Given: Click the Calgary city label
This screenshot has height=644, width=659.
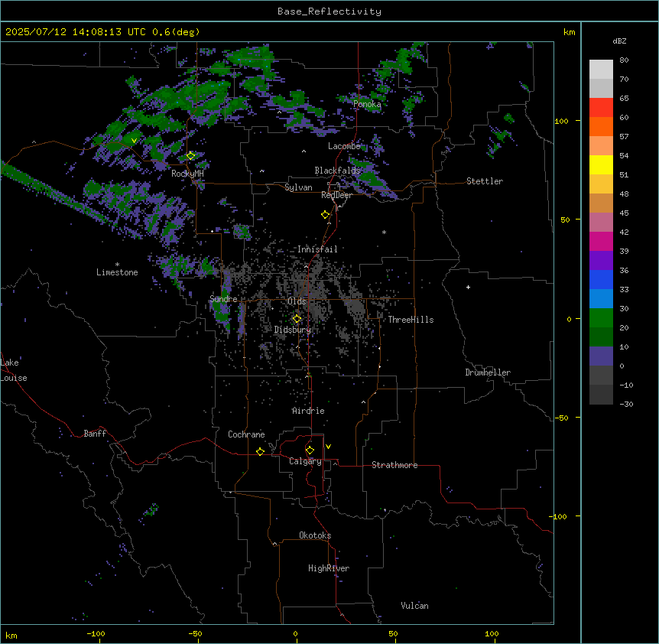Looking at the screenshot, I should pyautogui.click(x=305, y=461).
